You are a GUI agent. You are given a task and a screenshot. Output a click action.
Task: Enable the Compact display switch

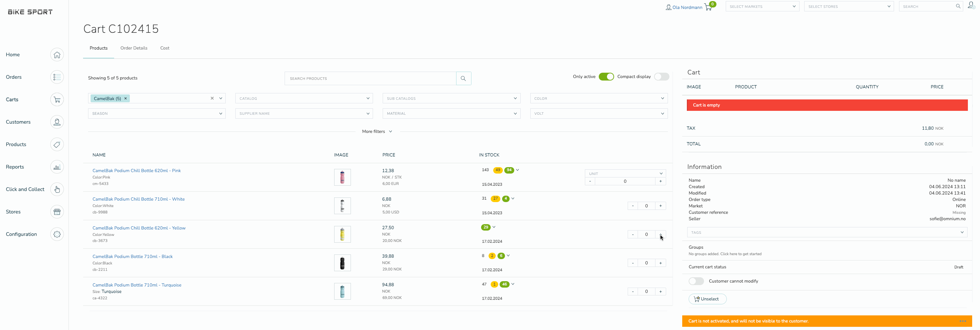click(x=662, y=77)
